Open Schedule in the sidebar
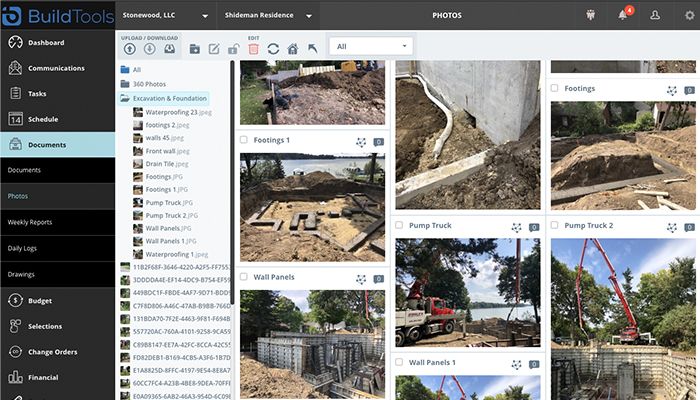Viewport: 700px width, 400px height. coord(58,119)
